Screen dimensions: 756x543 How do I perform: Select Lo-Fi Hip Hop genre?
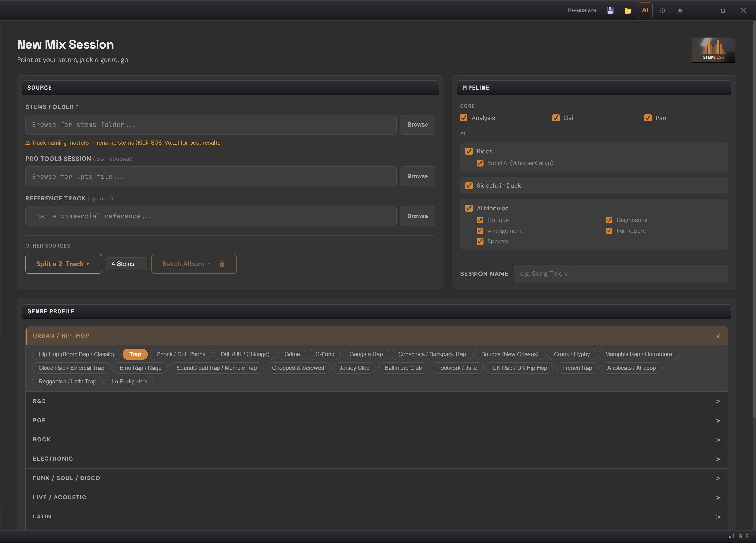(129, 382)
